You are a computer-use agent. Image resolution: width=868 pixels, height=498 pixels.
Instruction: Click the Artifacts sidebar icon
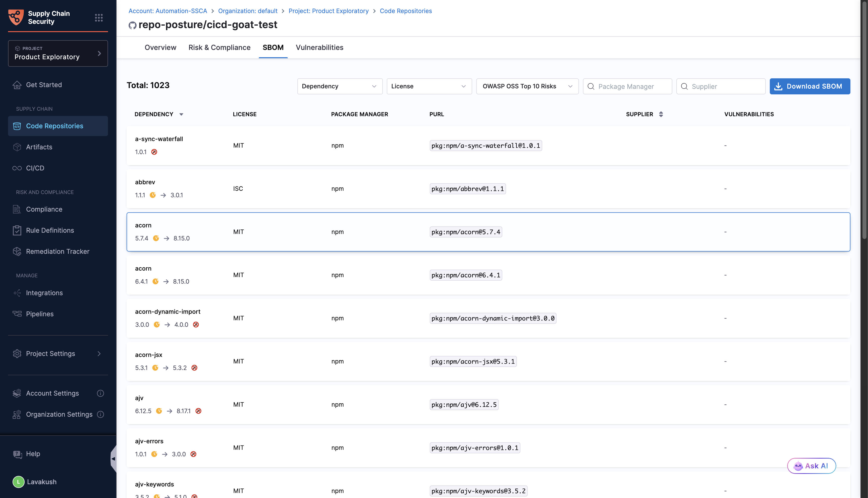point(17,147)
